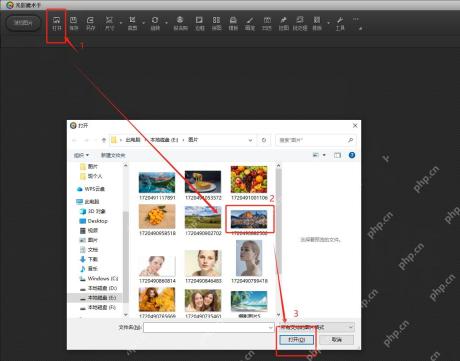Image resolution: width=460 pixels, height=361 pixels.
Task: Open the view mode dropdown arrow
Action: coord(324,155)
